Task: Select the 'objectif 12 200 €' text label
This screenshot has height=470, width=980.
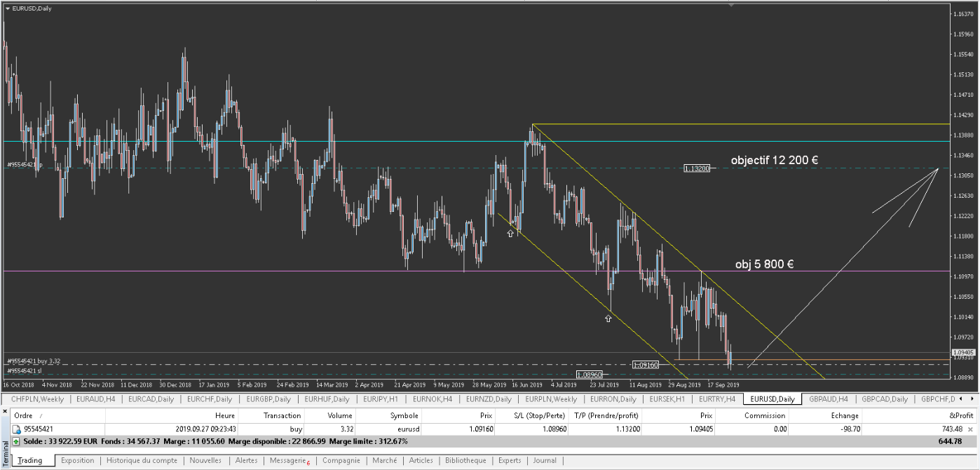Action: tap(774, 160)
